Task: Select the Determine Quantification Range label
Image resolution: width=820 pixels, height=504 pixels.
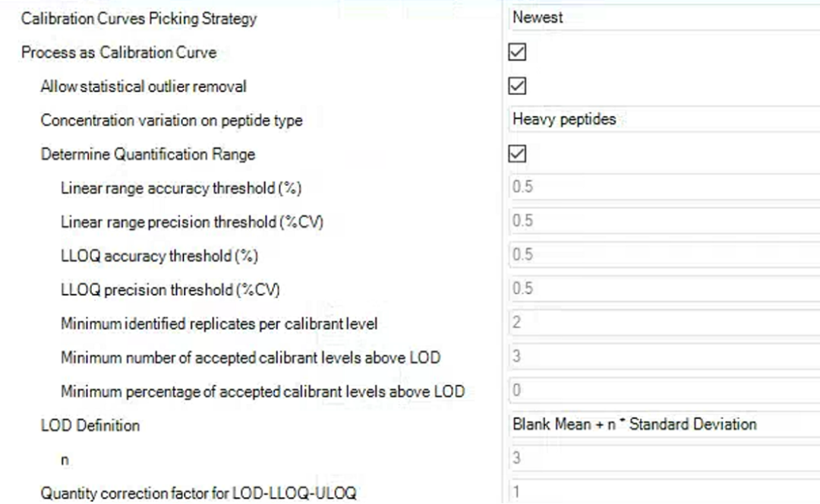Action: click(x=148, y=154)
